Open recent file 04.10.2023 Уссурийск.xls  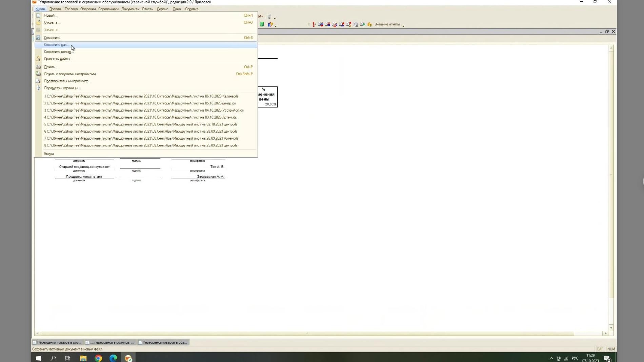coord(146,110)
